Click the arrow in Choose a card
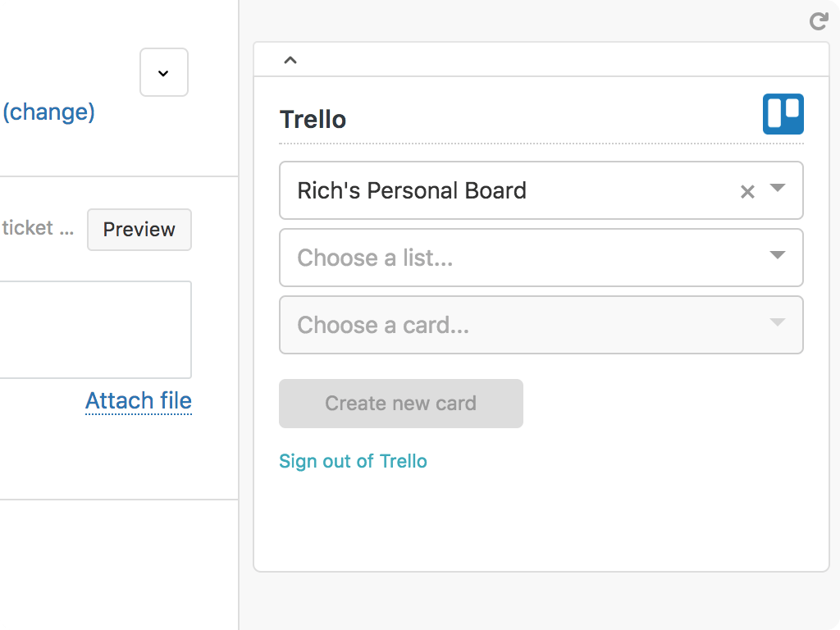 tap(778, 322)
